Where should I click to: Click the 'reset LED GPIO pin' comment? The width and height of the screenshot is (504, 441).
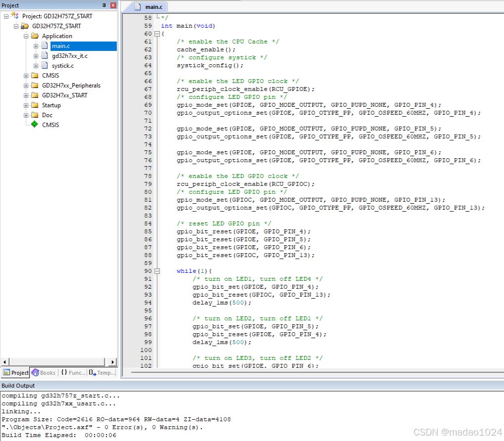[x=224, y=223]
